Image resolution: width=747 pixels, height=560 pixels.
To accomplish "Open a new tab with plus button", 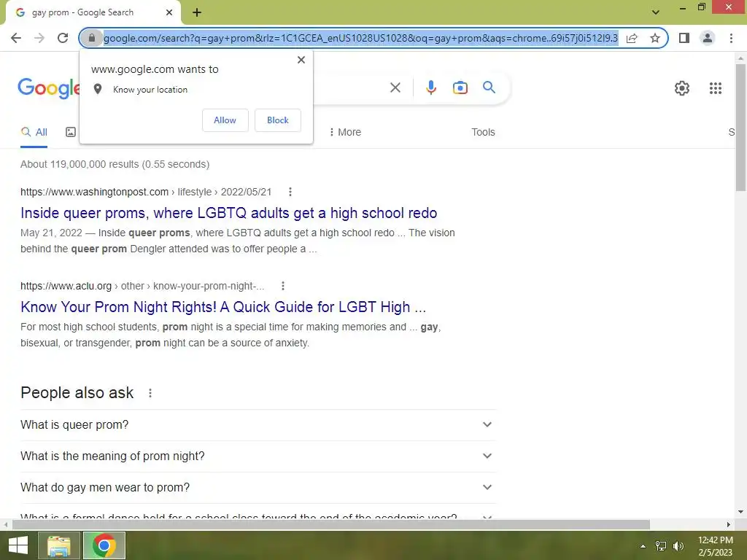I will (x=197, y=12).
